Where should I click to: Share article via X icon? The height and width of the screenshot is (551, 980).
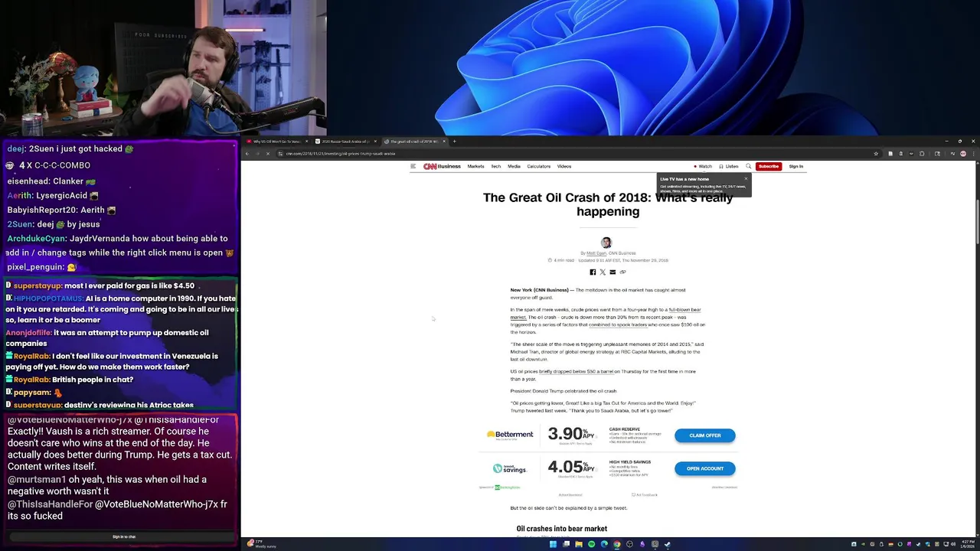[x=603, y=272]
